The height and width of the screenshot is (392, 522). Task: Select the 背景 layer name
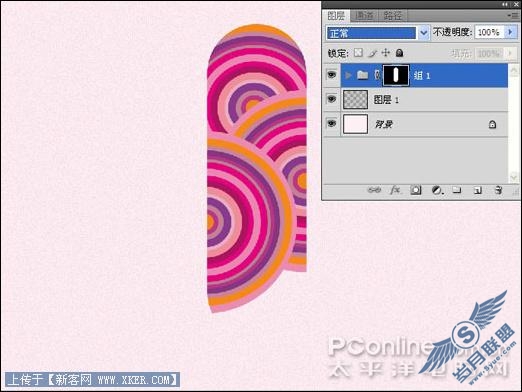tap(384, 124)
